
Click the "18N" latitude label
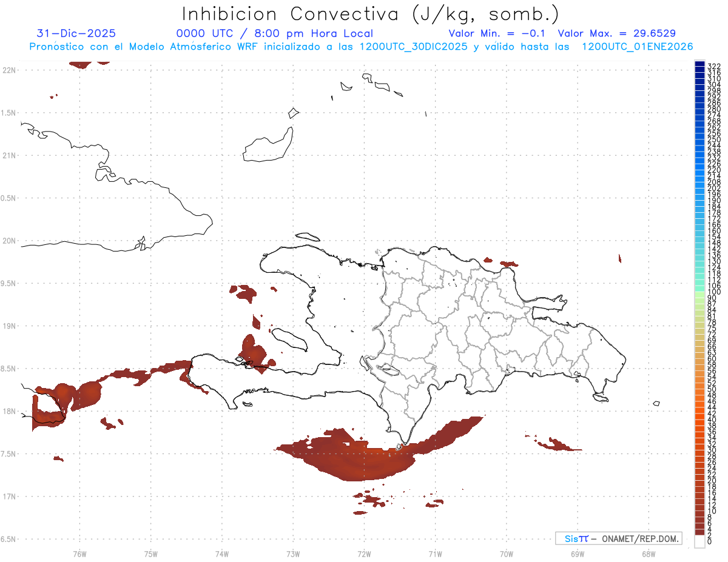pyautogui.click(x=9, y=412)
